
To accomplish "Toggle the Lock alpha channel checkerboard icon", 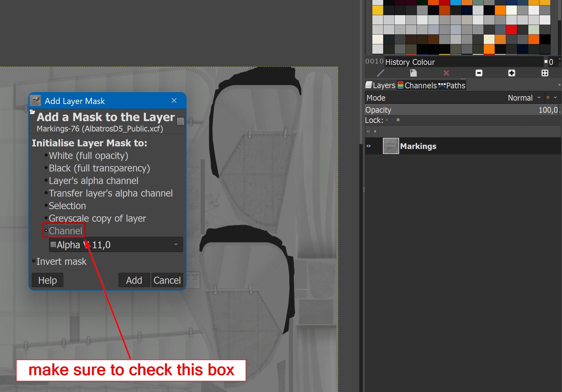I will (398, 120).
